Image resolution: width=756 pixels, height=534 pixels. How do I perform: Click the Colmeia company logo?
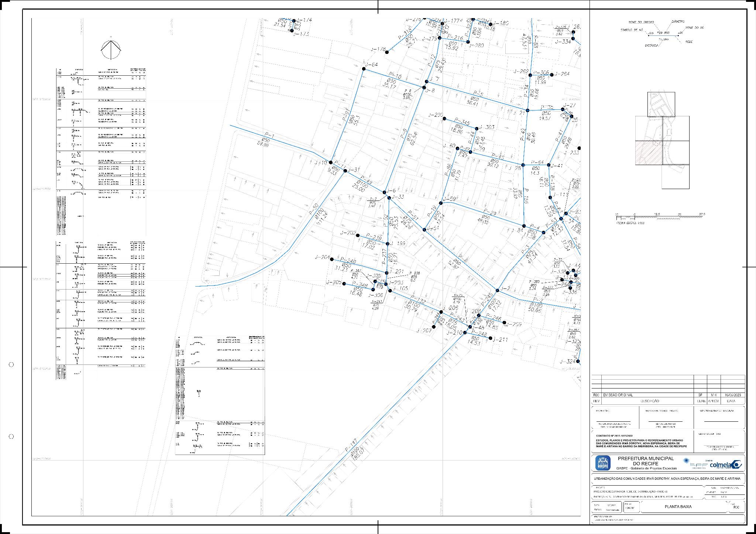(726, 465)
